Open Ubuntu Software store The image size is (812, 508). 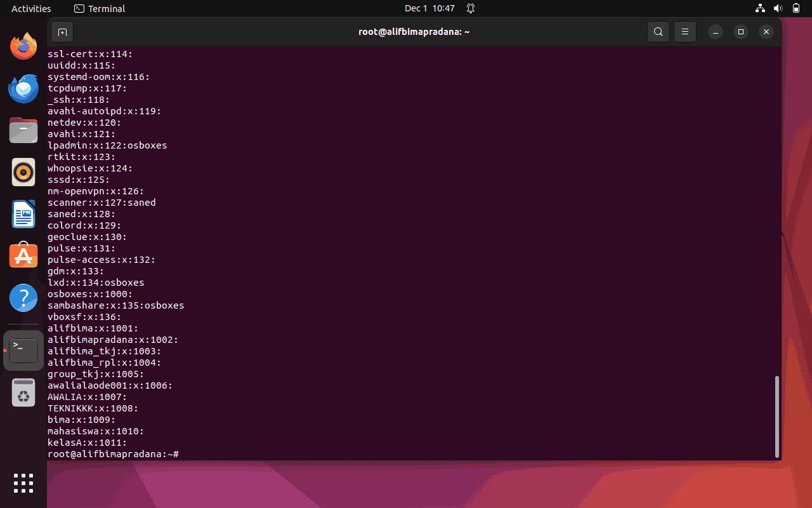(x=23, y=256)
